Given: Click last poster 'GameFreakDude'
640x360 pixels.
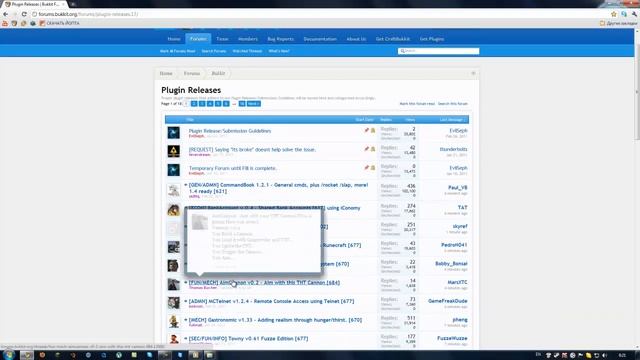Looking at the screenshot, I should pyautogui.click(x=448, y=301).
